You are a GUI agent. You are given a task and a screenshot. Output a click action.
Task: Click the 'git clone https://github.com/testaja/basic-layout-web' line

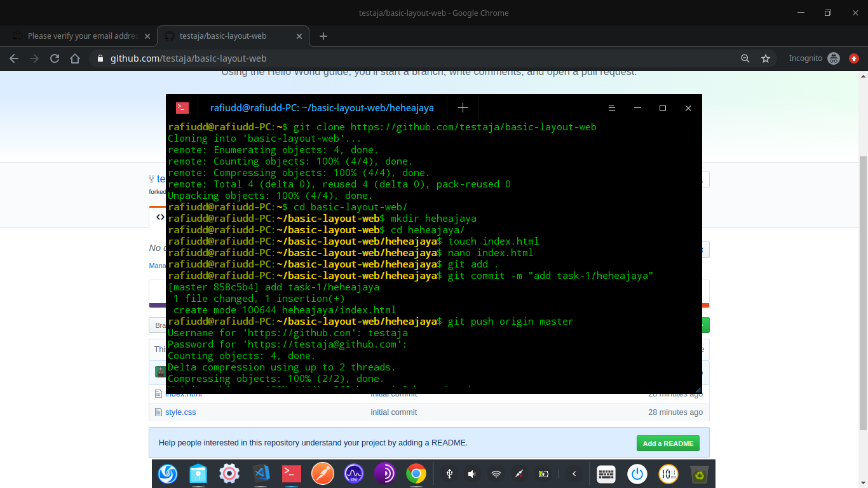click(382, 127)
